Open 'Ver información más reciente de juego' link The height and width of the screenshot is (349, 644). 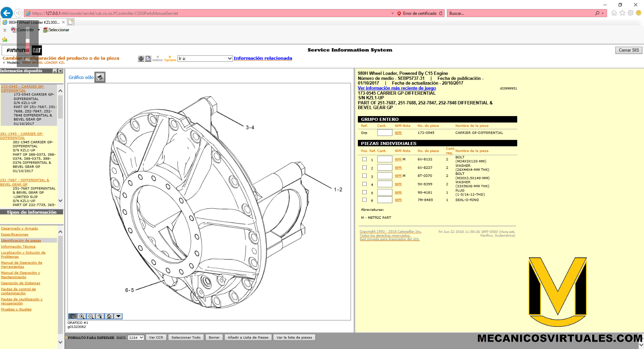pos(397,88)
